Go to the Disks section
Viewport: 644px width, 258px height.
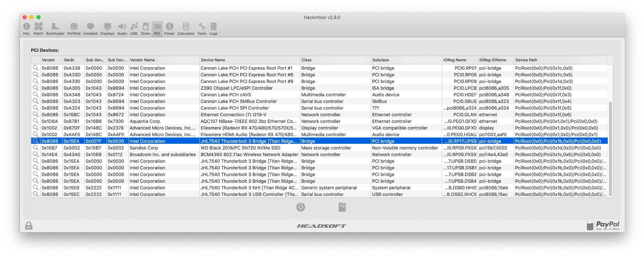[146, 29]
